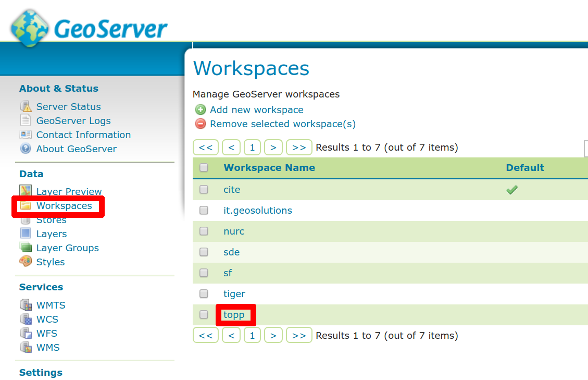
Task: Click the green plus add workspace icon
Action: tap(201, 109)
